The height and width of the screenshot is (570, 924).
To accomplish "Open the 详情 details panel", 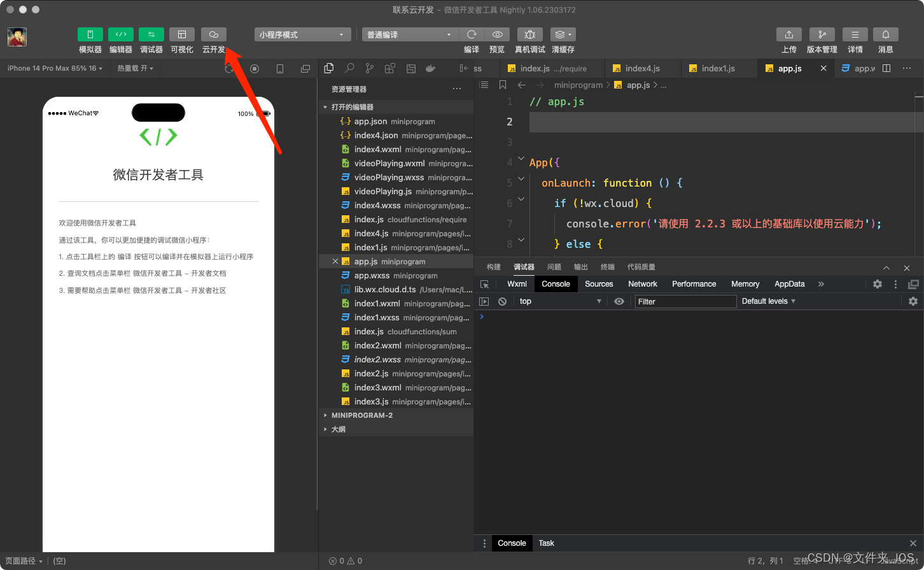I will 855,34.
